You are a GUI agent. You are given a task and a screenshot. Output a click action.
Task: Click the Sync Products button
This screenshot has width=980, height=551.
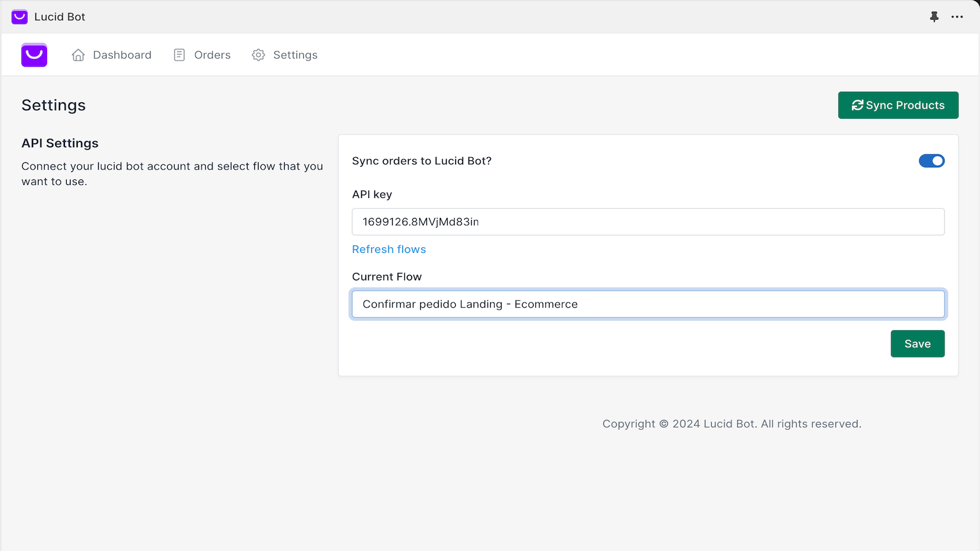898,105
